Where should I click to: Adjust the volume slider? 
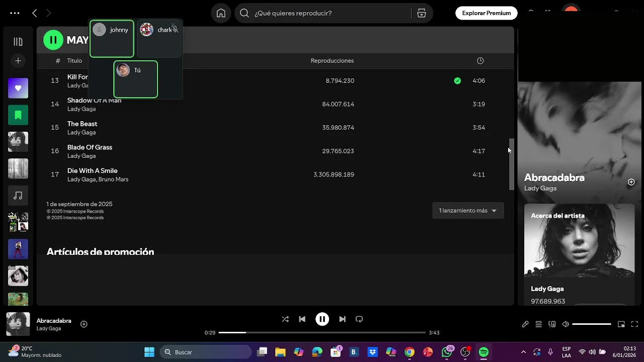click(592, 324)
